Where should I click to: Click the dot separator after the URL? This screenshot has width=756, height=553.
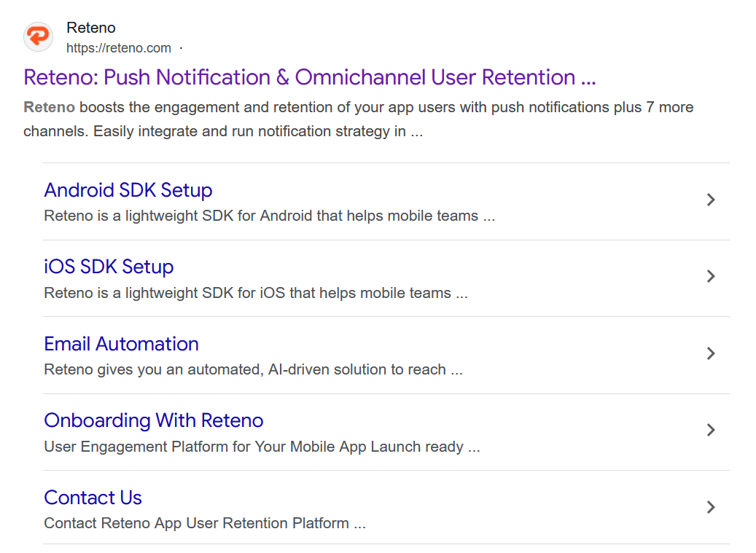pos(180,47)
